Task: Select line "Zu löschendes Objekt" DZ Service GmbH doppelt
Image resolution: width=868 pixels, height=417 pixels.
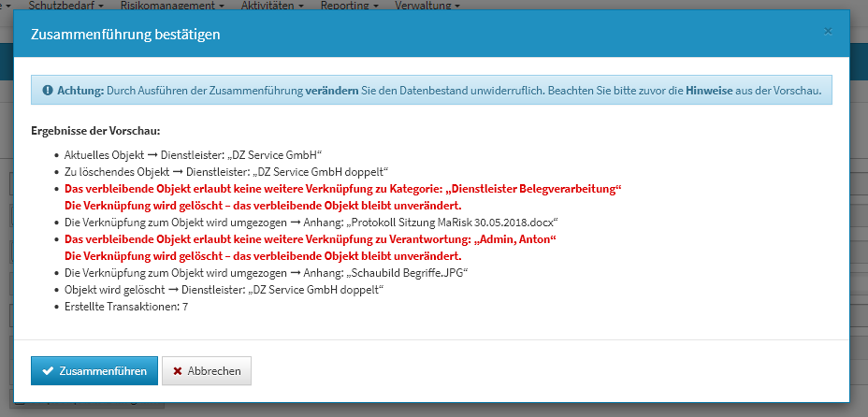Action: pos(227,171)
